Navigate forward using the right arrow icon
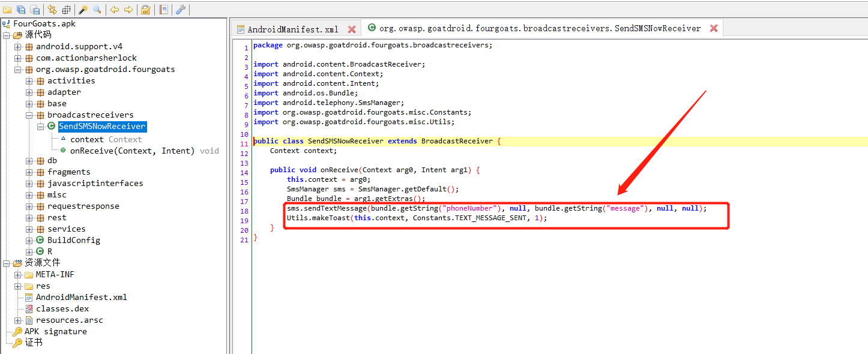868x354 pixels. pos(128,10)
